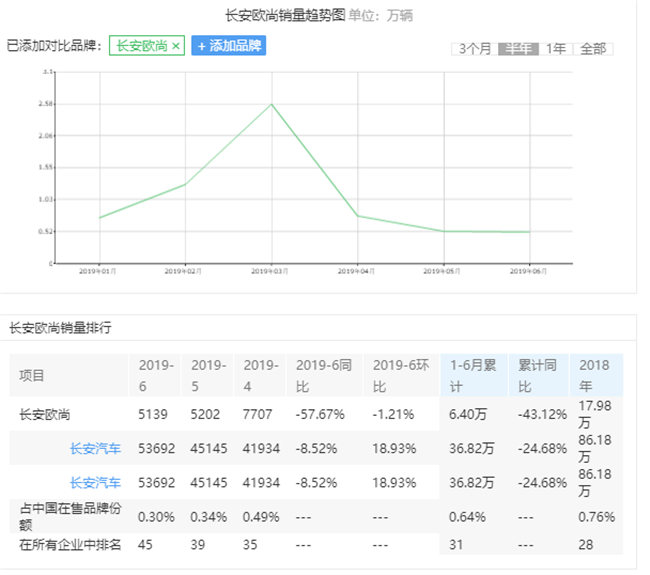Screen dimensions: 650x575
Task: Click the +添加品牌 button
Action: pos(228,45)
